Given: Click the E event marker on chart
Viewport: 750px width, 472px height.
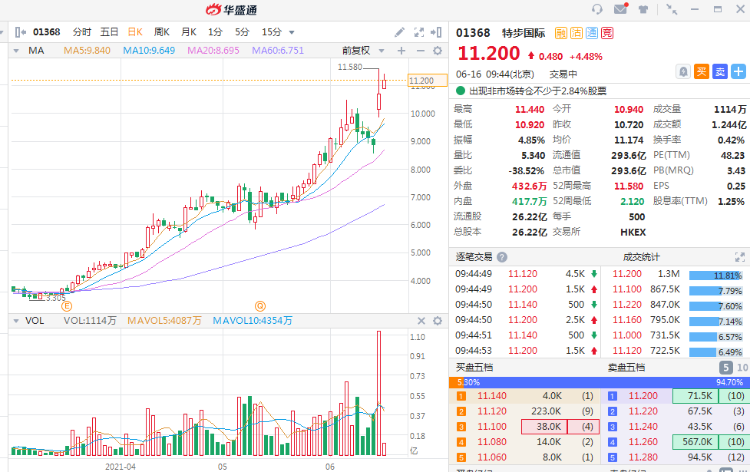Looking at the screenshot, I should (67, 306).
